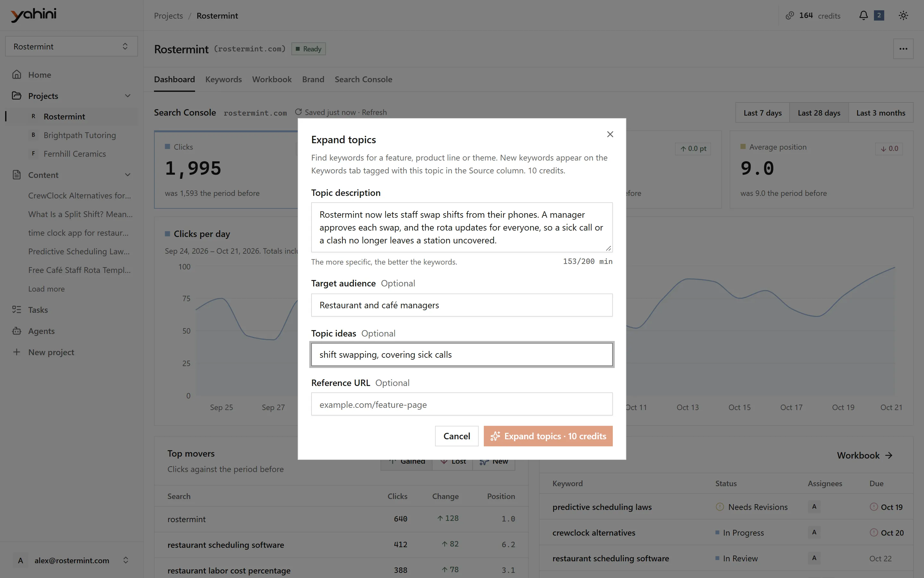The image size is (924, 578).
Task: Click the credits coin icon
Action: [790, 15]
